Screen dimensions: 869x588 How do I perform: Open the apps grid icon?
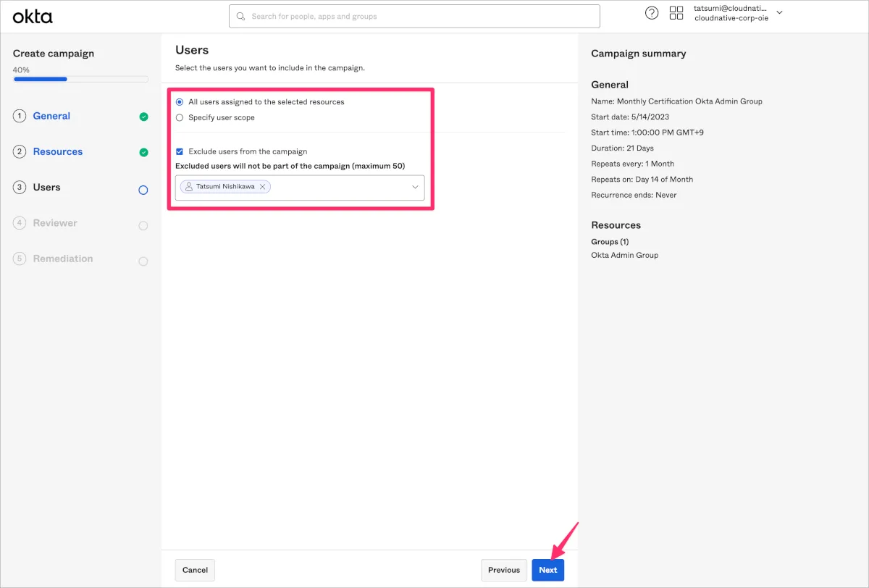(676, 13)
